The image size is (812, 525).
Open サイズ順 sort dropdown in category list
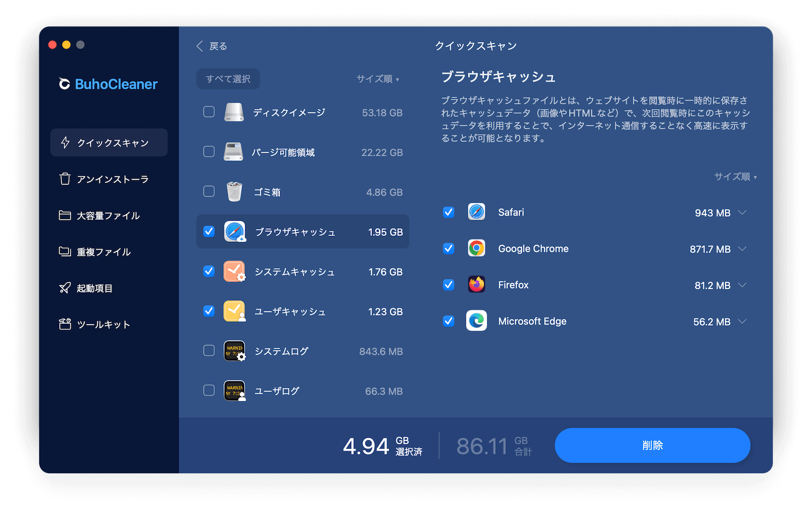[378, 79]
